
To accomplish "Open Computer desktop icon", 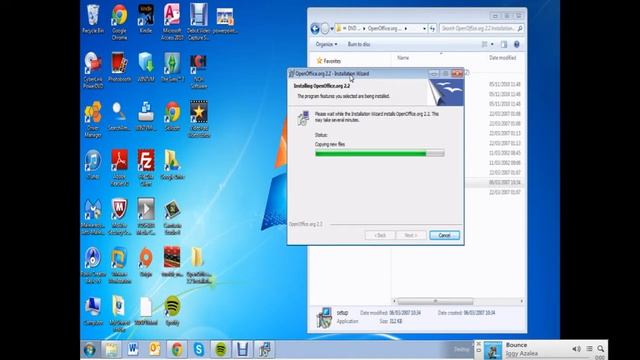I will point(93,310).
